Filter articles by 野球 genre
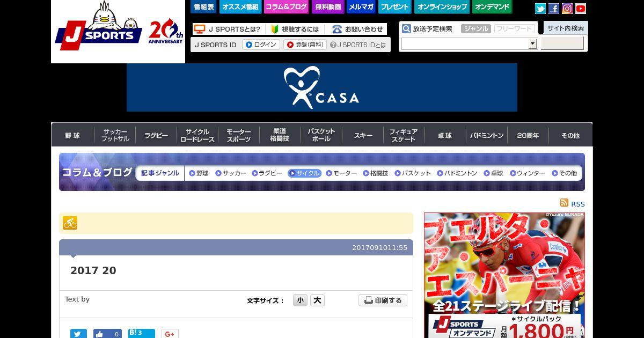Image resolution: width=644 pixels, height=338 pixels. pos(199,173)
